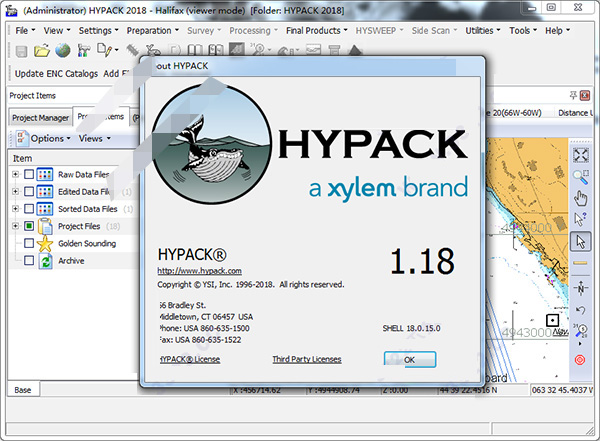Open the Final Products menu
600x441 pixels.
[317, 31]
